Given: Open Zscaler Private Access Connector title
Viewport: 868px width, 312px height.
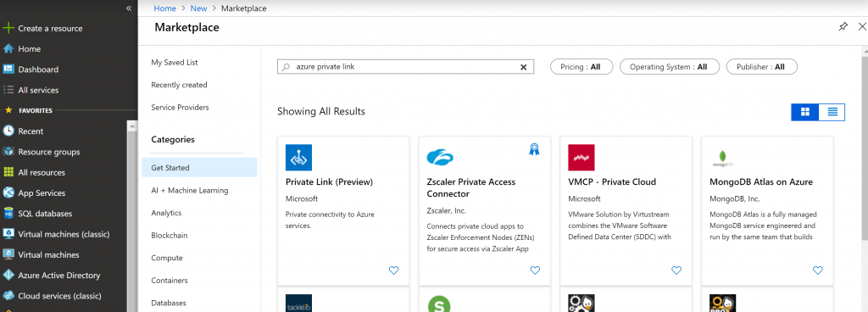Looking at the screenshot, I should coord(471,188).
